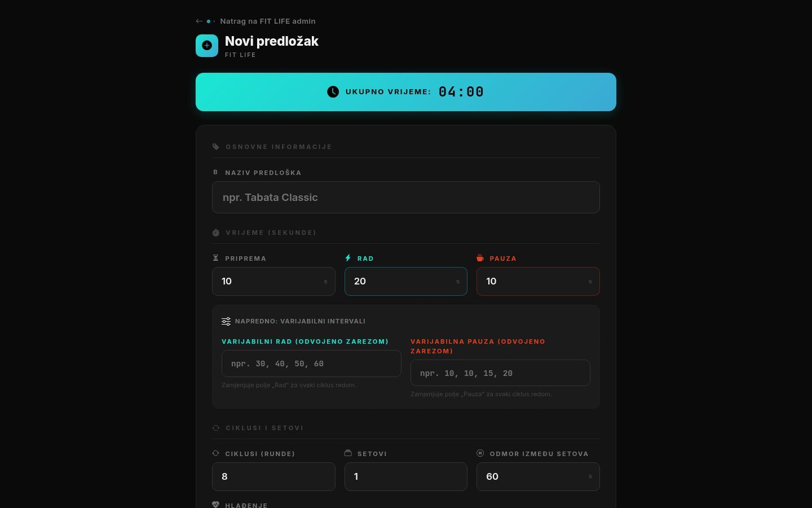Click the coffee cup icon next to Pauza
The width and height of the screenshot is (812, 508).
tap(480, 258)
